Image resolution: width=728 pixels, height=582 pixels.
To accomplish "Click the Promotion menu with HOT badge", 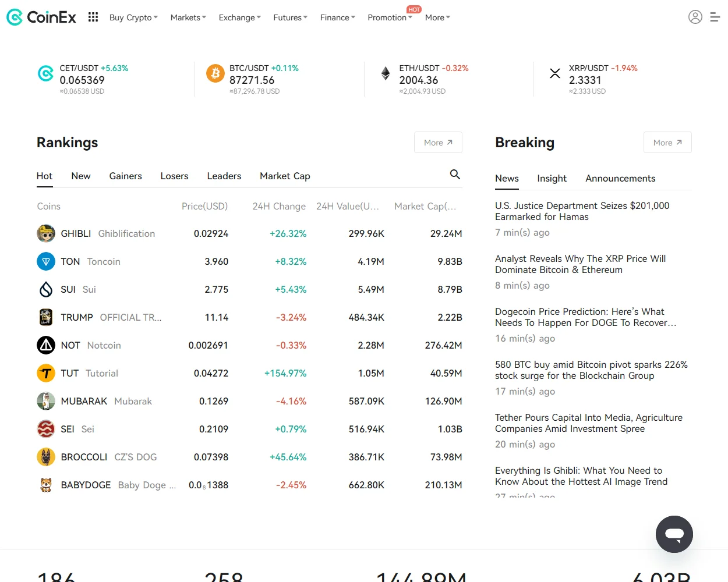I will [x=389, y=17].
